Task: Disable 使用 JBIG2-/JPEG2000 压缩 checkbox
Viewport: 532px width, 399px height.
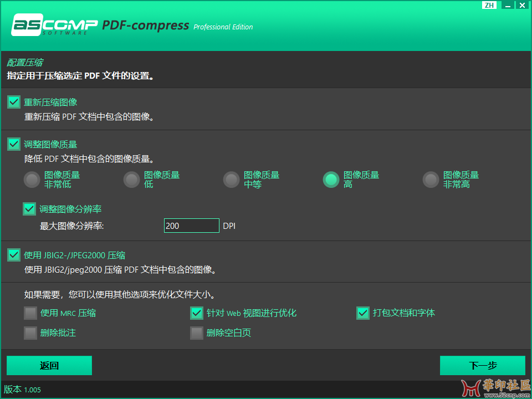Action: pyautogui.click(x=14, y=255)
